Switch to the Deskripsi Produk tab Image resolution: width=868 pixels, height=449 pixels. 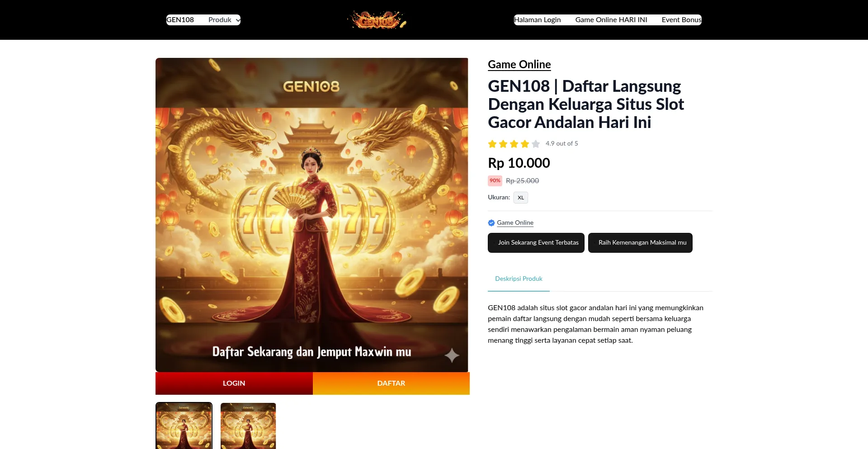(519, 279)
